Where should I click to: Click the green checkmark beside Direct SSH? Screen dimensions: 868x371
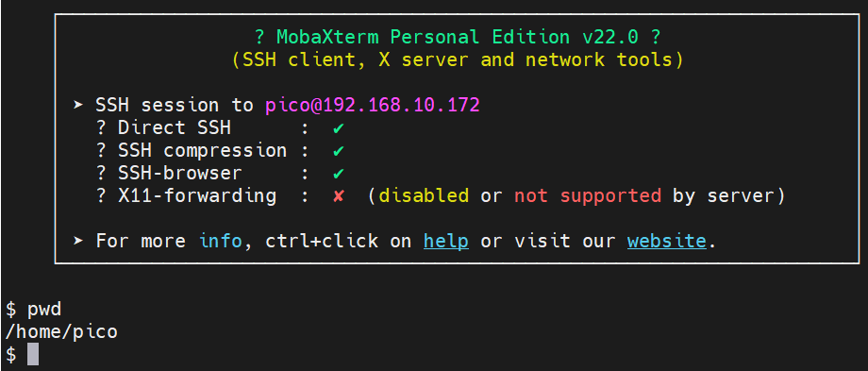coord(339,127)
